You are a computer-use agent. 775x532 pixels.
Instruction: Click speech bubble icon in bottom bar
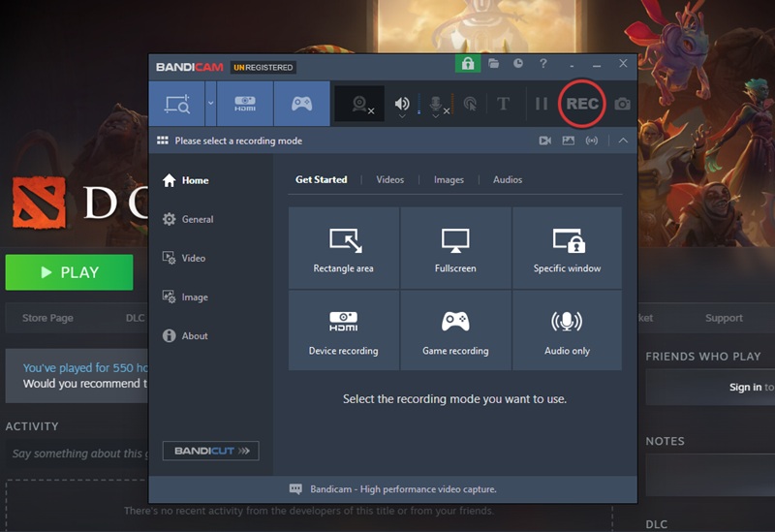[295, 489]
